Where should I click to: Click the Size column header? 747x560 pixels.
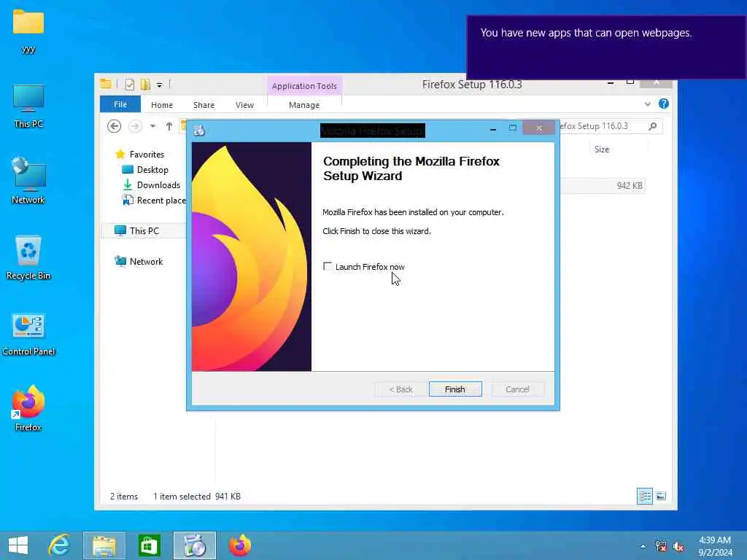[602, 149]
